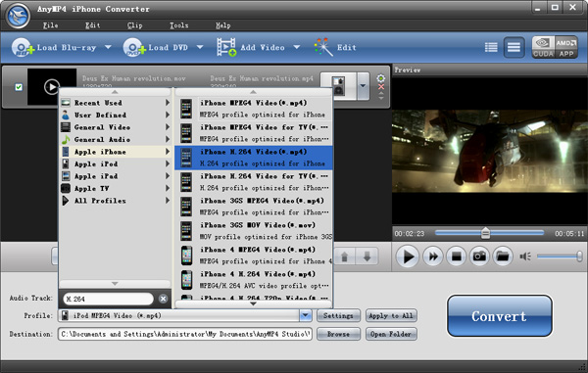Image resolution: width=588 pixels, height=373 pixels.
Task: Click the iPhone 3GS MOV Video icon
Action: coord(186,231)
